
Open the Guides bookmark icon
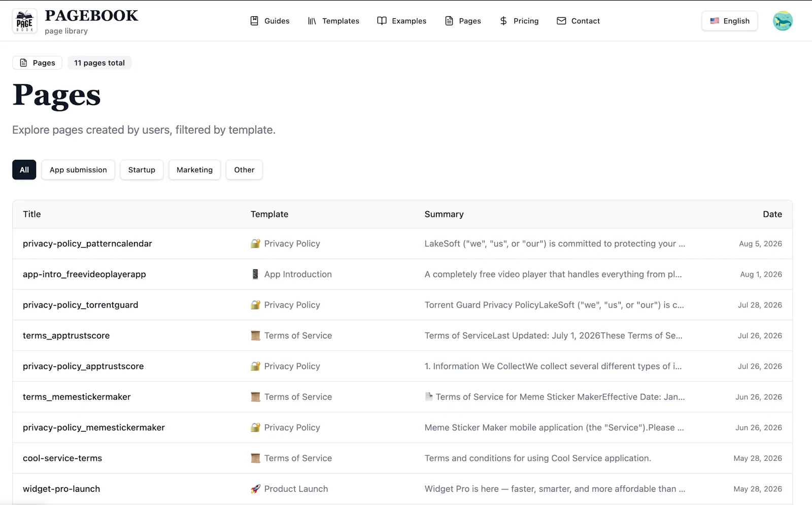click(254, 21)
